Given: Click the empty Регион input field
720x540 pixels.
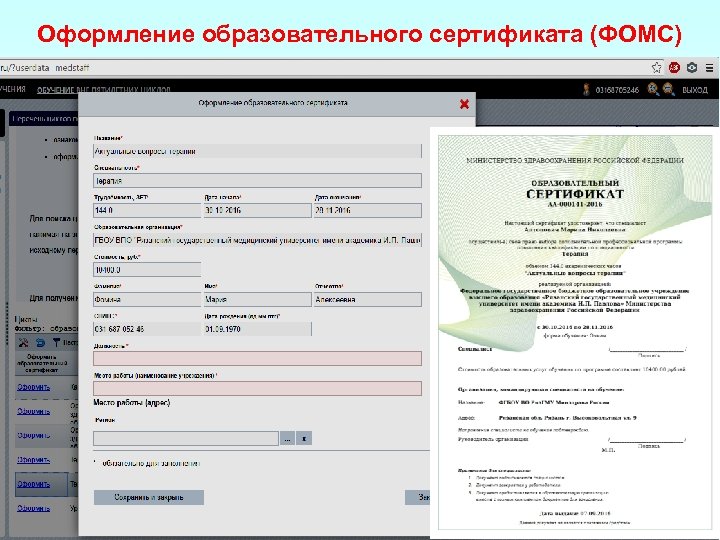Looking at the screenshot, I should click(186, 439).
